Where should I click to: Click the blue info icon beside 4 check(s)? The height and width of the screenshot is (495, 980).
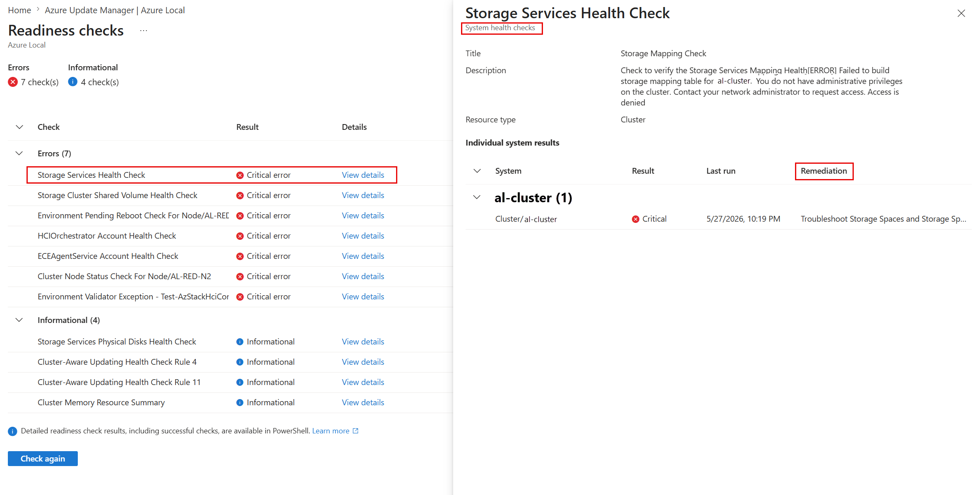73,82
